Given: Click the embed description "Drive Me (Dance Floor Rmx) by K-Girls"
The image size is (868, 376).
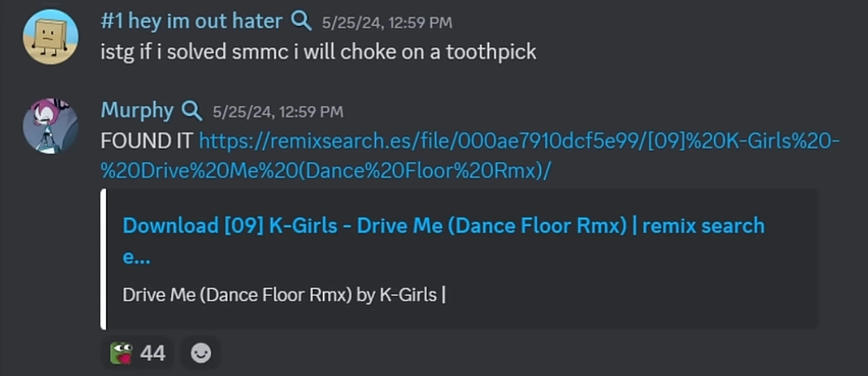Looking at the screenshot, I should click(279, 295).
